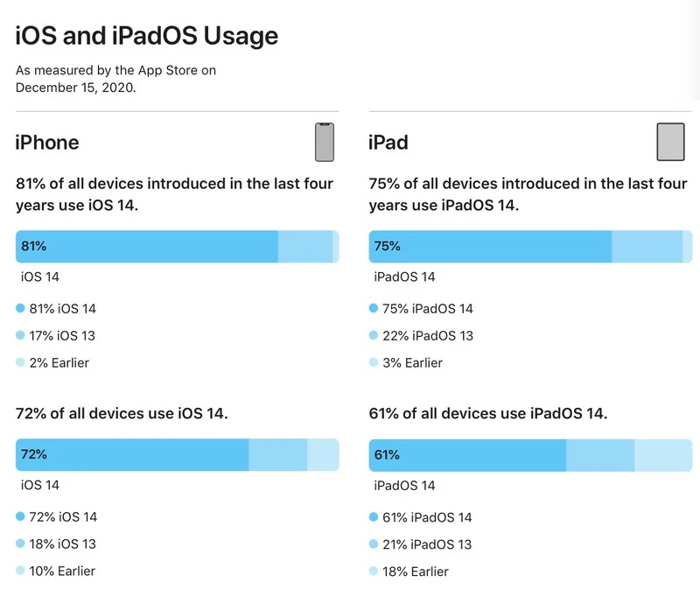The width and height of the screenshot is (700, 589).
Task: Click the iPad section heading
Action: pos(388,143)
